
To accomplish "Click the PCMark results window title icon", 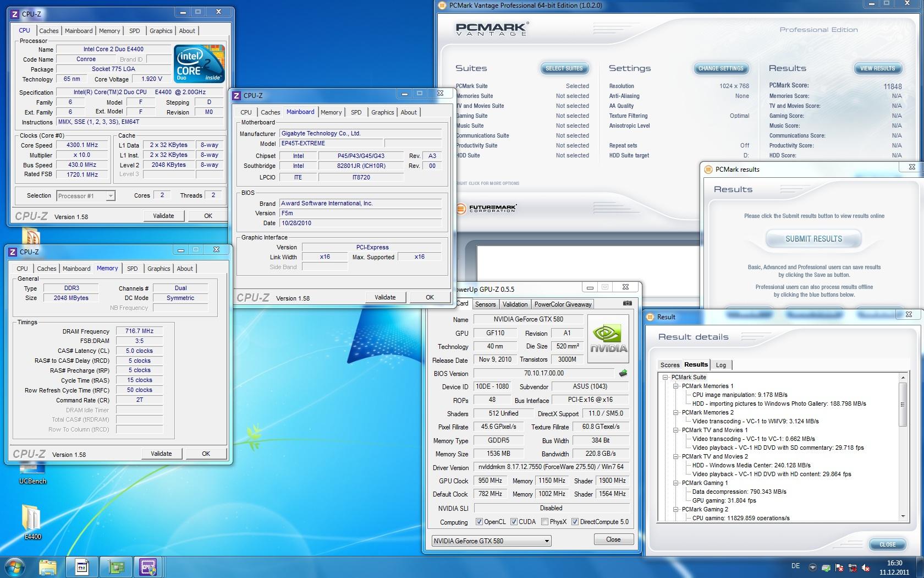I will (x=708, y=170).
